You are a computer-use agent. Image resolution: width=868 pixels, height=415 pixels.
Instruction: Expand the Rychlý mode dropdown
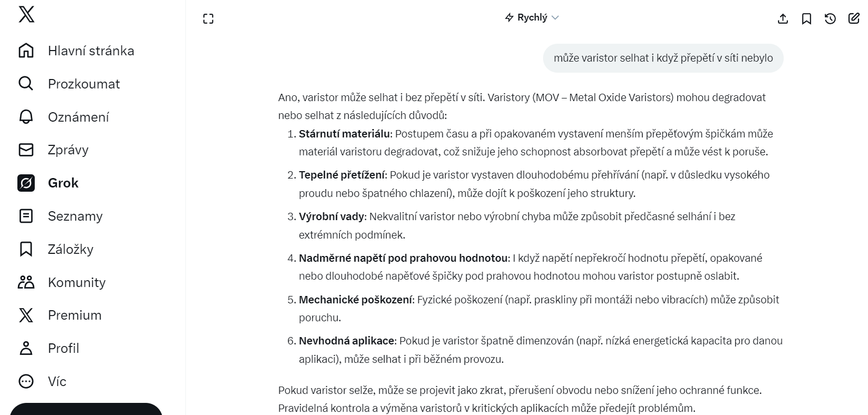point(532,18)
